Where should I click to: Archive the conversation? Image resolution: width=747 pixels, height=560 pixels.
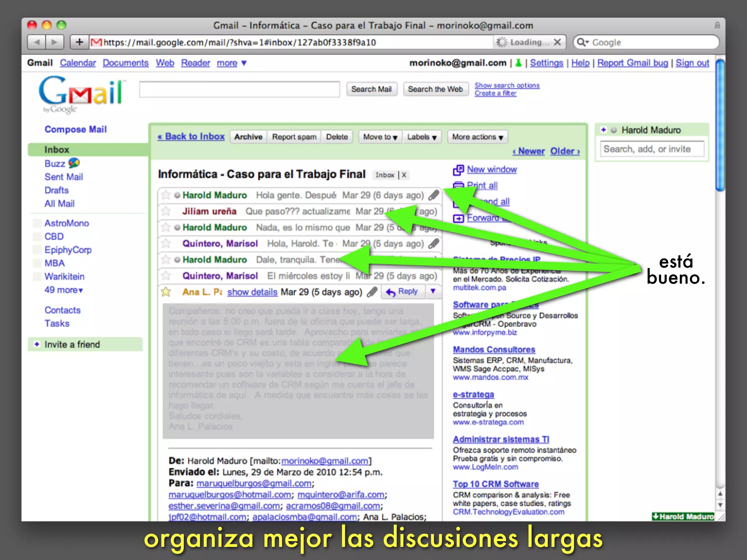(248, 137)
